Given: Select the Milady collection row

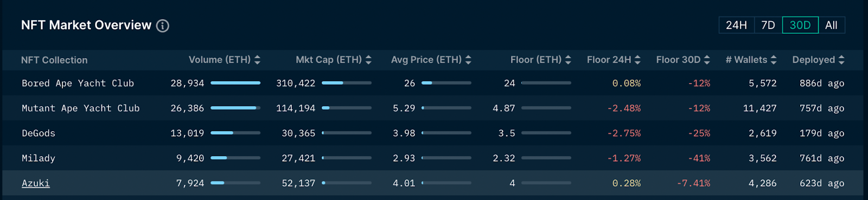Looking at the screenshot, I should tap(433, 158).
